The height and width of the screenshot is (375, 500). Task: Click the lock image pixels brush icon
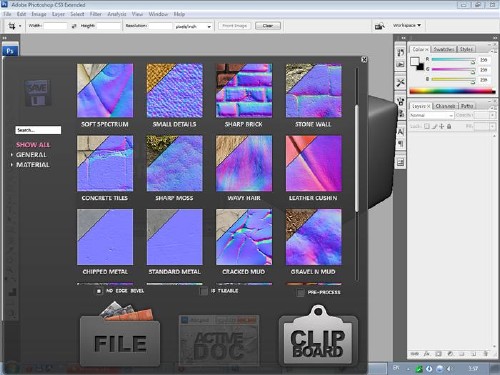tap(434, 126)
